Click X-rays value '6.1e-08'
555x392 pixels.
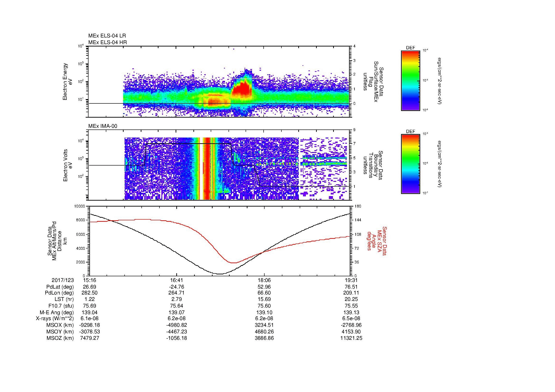click(90, 318)
